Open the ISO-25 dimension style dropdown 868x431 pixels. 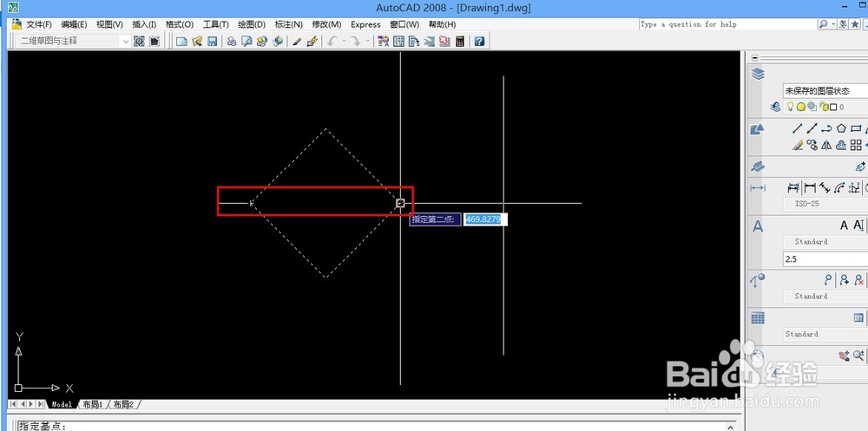(825, 204)
